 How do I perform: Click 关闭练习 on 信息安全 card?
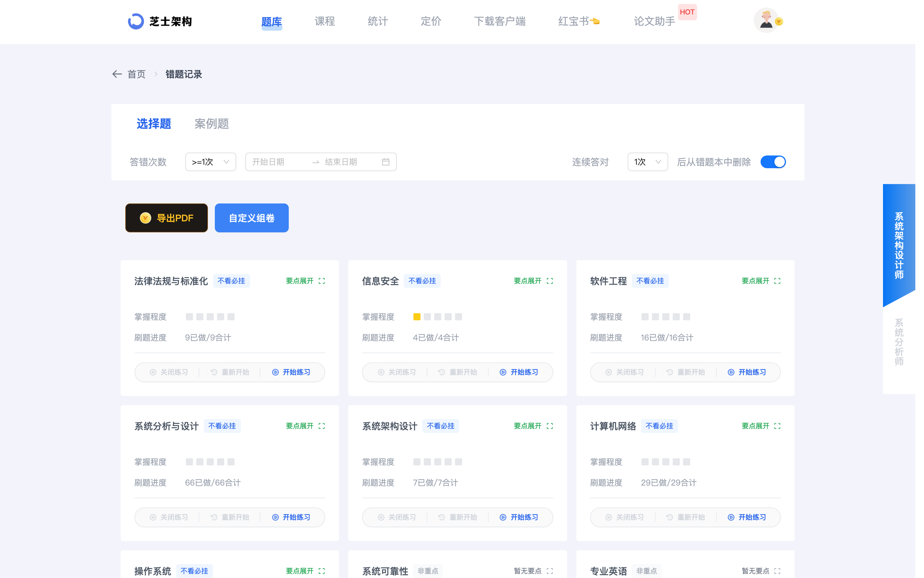[396, 372]
